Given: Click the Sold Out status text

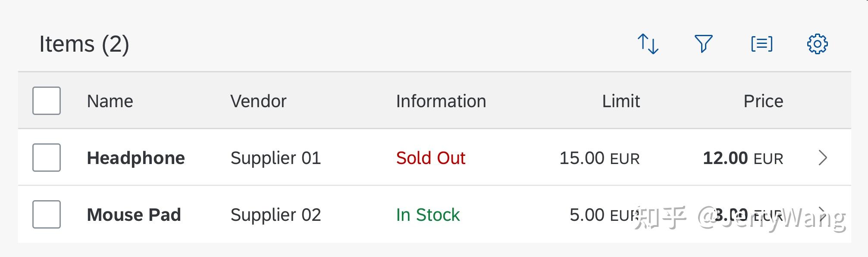Looking at the screenshot, I should (x=431, y=158).
